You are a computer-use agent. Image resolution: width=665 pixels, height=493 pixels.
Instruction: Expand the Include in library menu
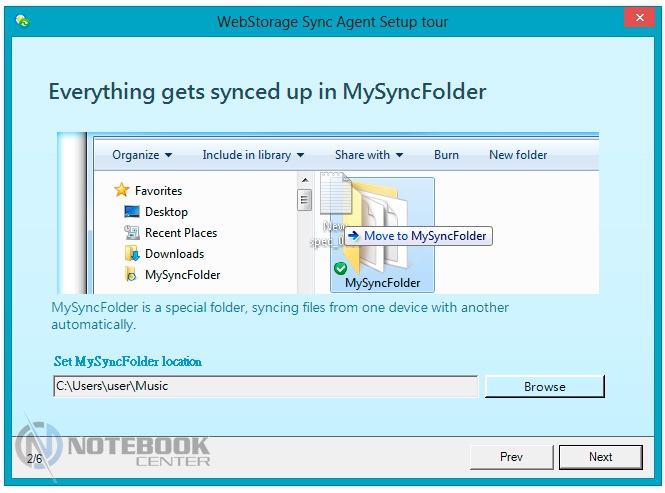[253, 155]
